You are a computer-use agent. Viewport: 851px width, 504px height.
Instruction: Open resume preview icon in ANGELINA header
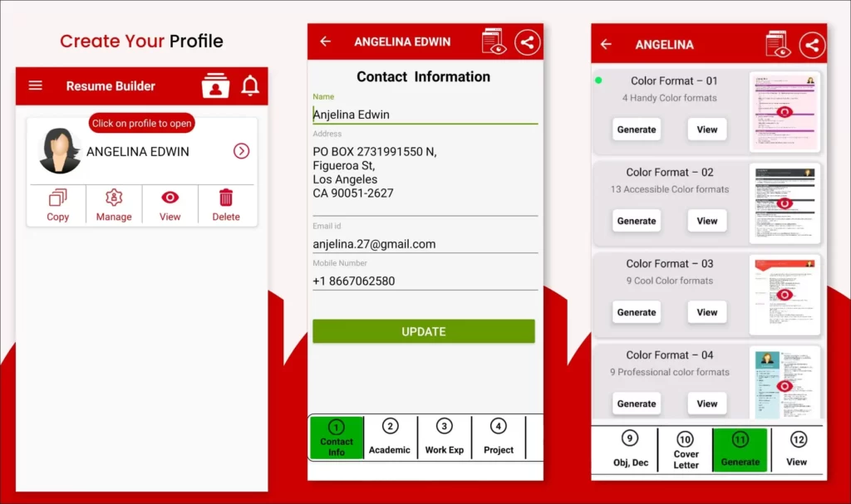778,45
